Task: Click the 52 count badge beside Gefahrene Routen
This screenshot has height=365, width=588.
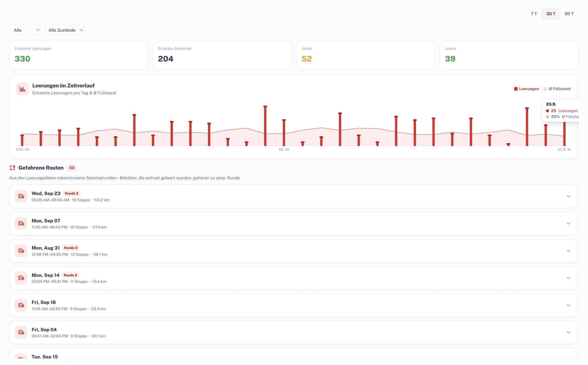Action: pyautogui.click(x=72, y=168)
